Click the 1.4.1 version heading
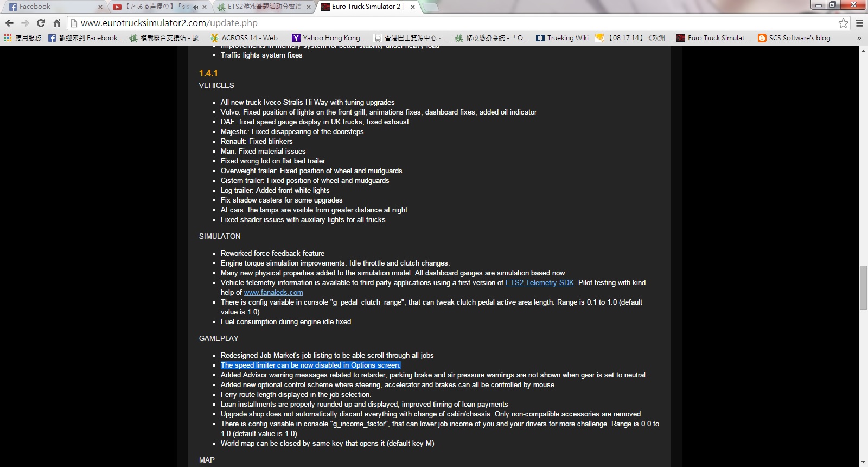The width and height of the screenshot is (868, 467). coord(208,73)
